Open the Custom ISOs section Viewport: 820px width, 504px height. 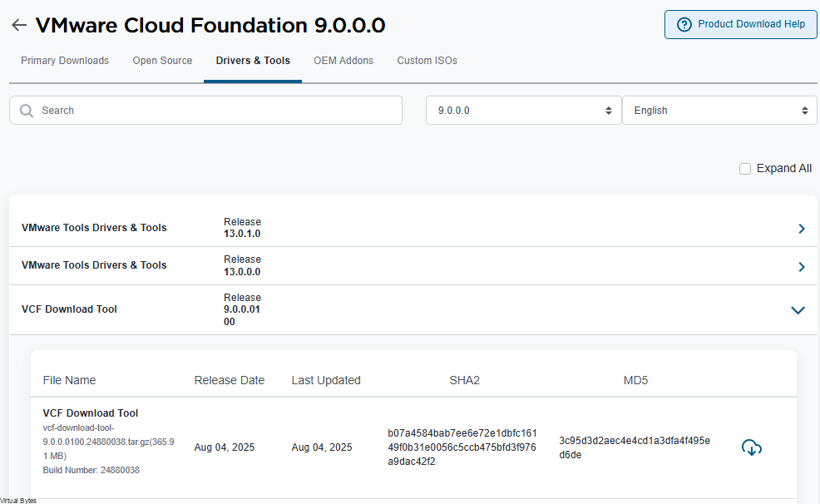(427, 60)
